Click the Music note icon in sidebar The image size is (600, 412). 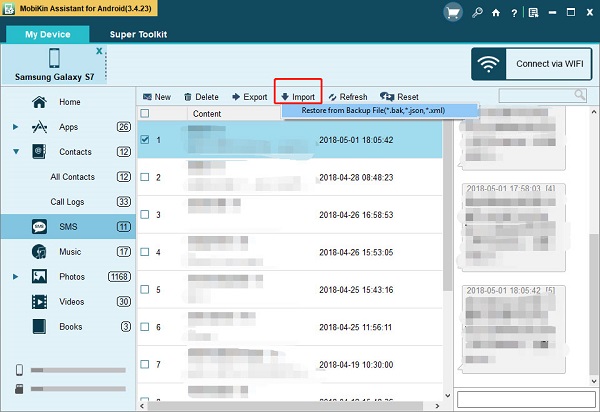[x=39, y=252]
